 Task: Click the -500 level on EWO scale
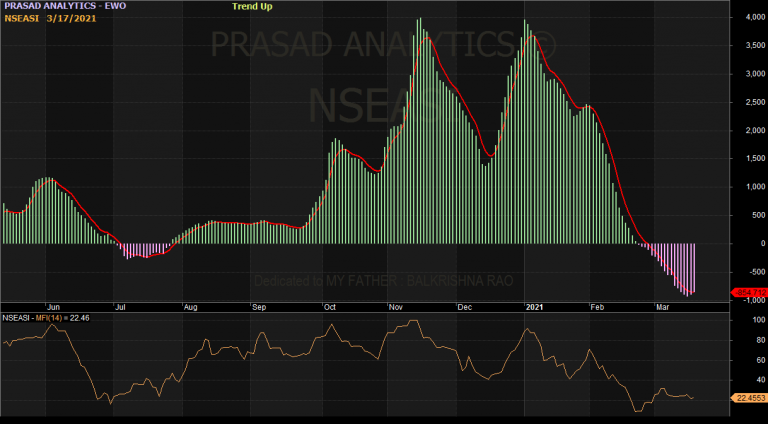758,272
